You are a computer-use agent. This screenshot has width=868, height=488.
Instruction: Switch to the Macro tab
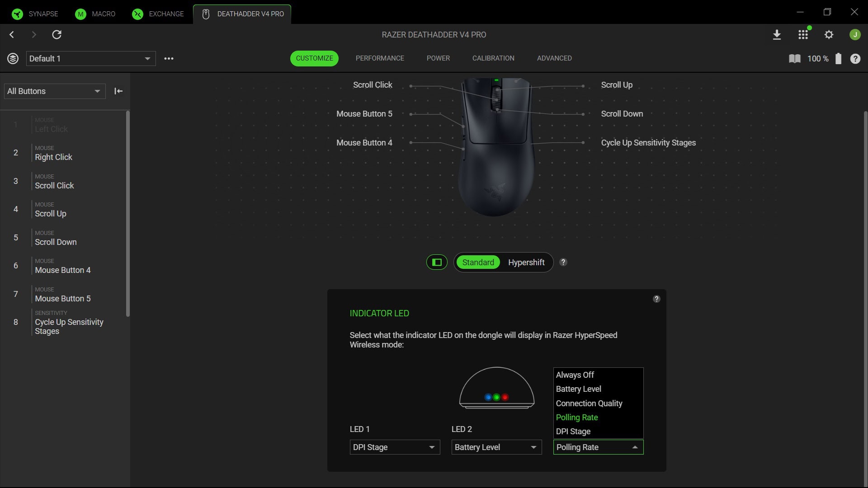95,14
